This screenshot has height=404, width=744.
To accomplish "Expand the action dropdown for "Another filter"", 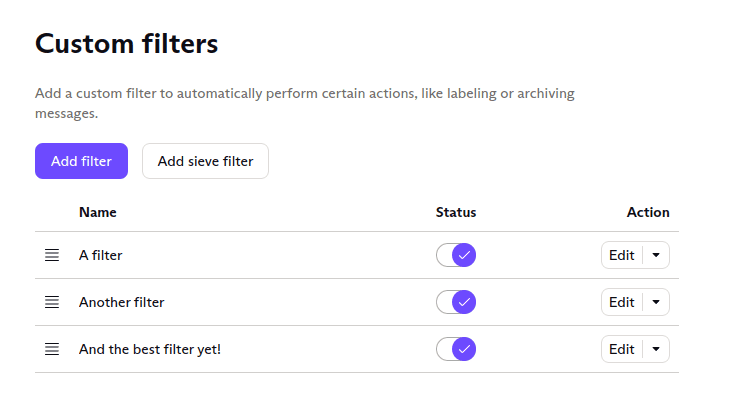I will (x=656, y=302).
